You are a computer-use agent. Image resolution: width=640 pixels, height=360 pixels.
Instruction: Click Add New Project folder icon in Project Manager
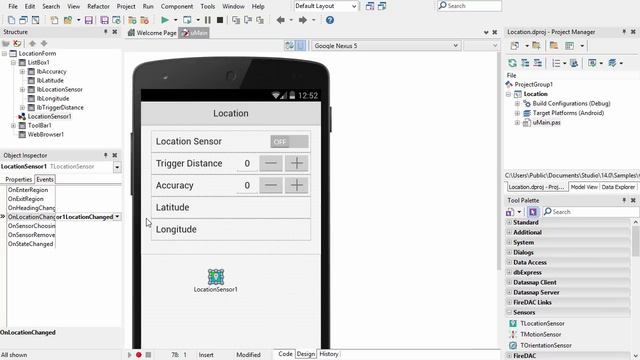click(536, 46)
